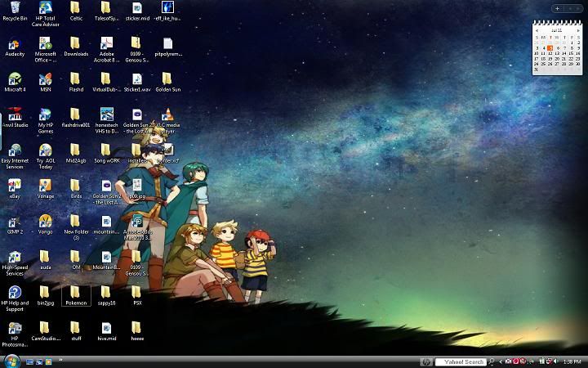Open the MSN shortcut
This screenshot has width=588, height=368.
click(46, 83)
